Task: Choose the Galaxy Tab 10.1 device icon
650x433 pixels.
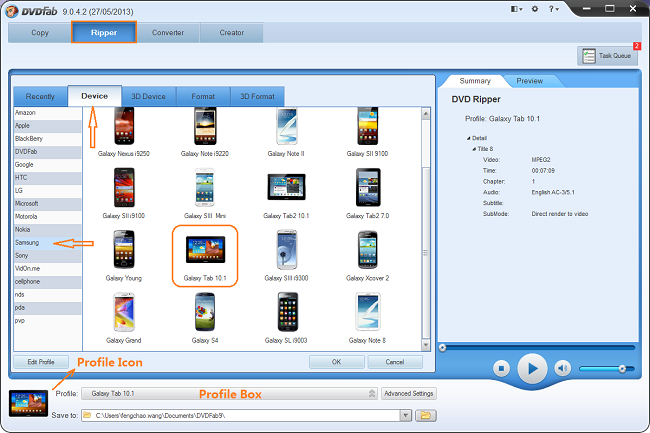Action: (x=205, y=249)
